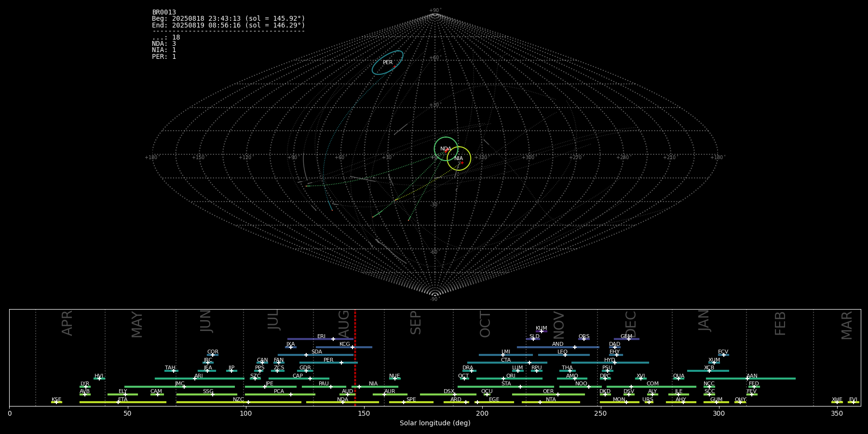Click the -90° label at the map's south pole
The image size is (868, 434).
pos(435,299)
